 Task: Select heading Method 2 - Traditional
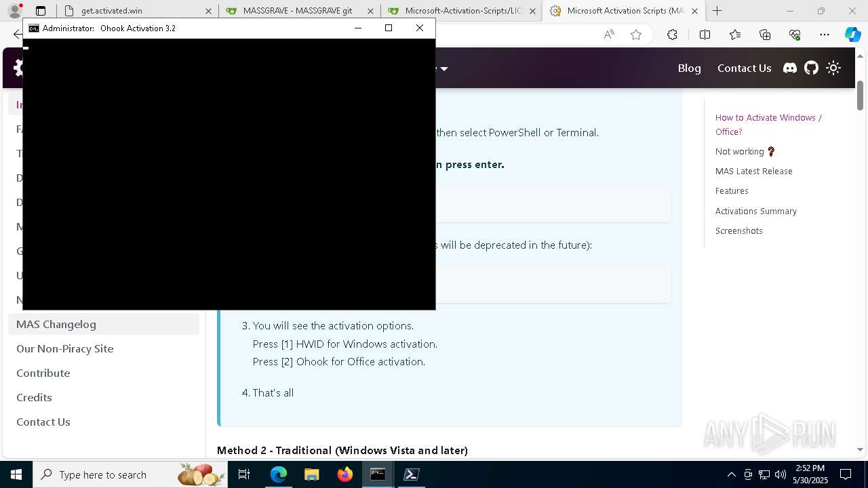[342, 450]
